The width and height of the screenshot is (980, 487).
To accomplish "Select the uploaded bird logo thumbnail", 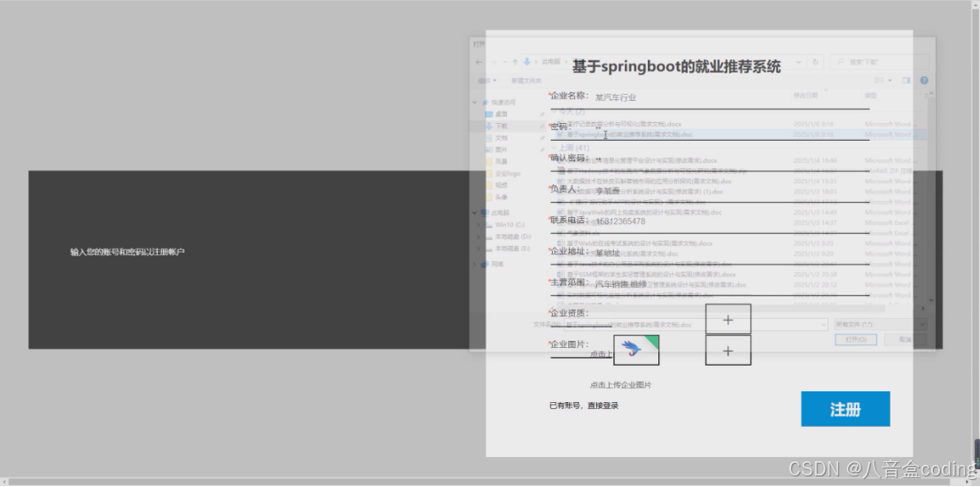I will point(636,351).
